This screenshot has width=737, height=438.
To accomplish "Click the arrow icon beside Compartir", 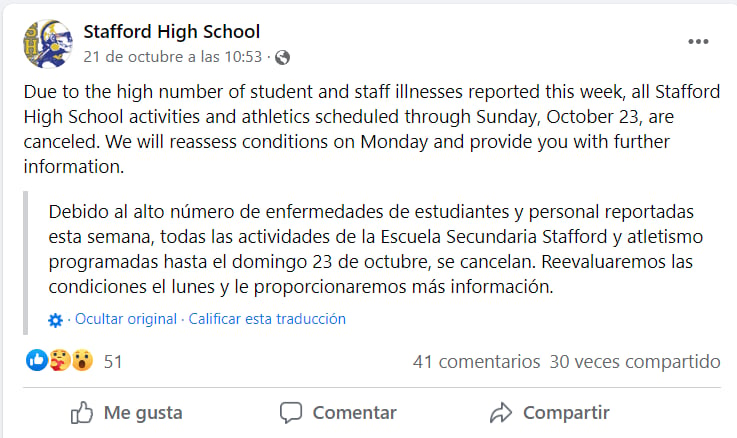I will (x=501, y=413).
